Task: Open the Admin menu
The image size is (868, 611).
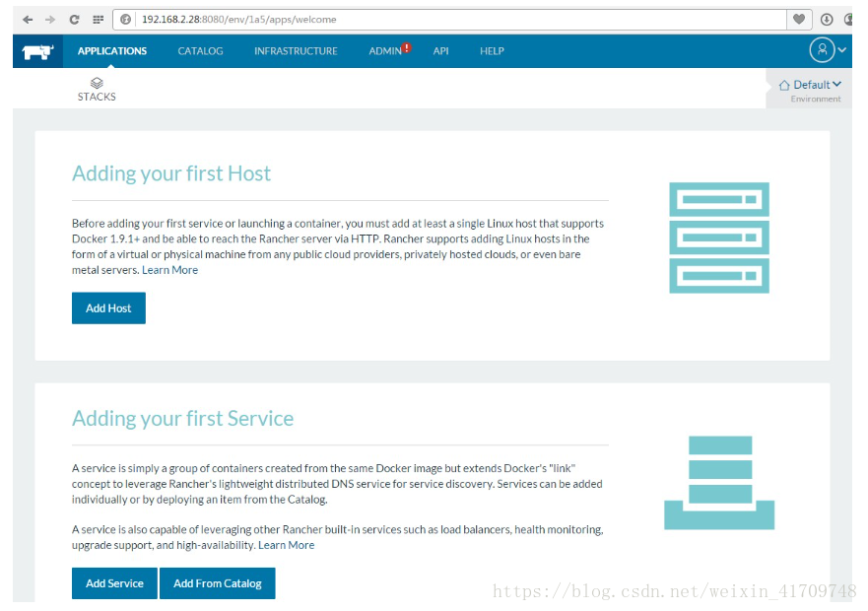Action: [384, 51]
